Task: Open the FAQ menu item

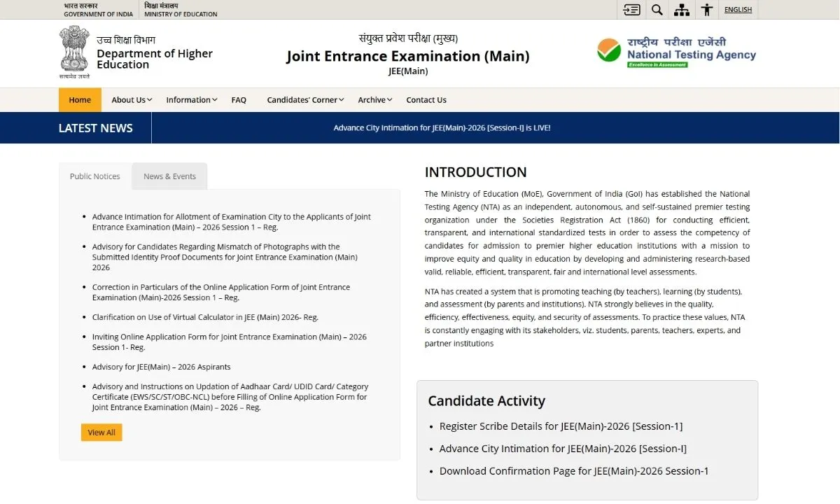Action: [x=239, y=100]
